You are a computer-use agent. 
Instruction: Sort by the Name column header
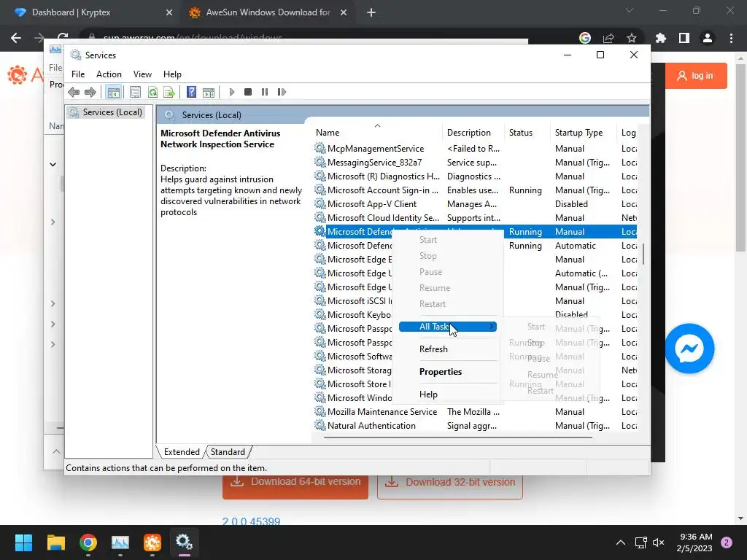377,133
